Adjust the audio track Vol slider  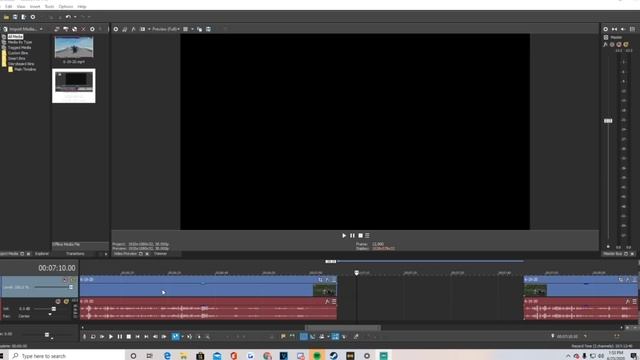click(53, 309)
